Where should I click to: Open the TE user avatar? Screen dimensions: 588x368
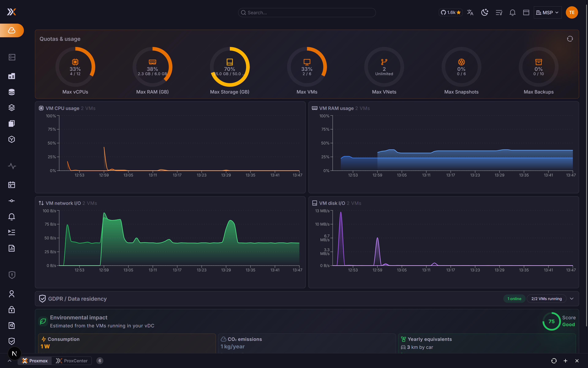pos(572,12)
